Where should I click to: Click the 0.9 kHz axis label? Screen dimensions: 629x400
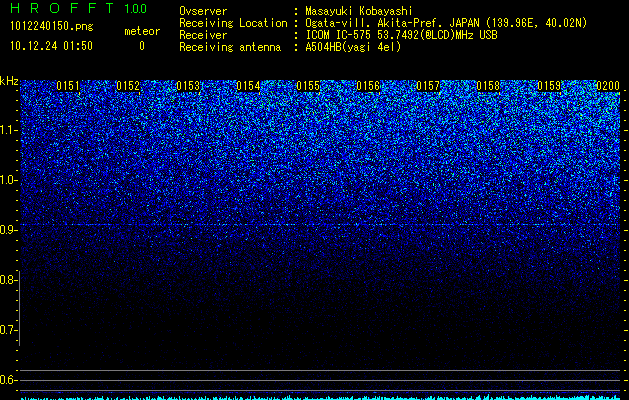coord(8,230)
